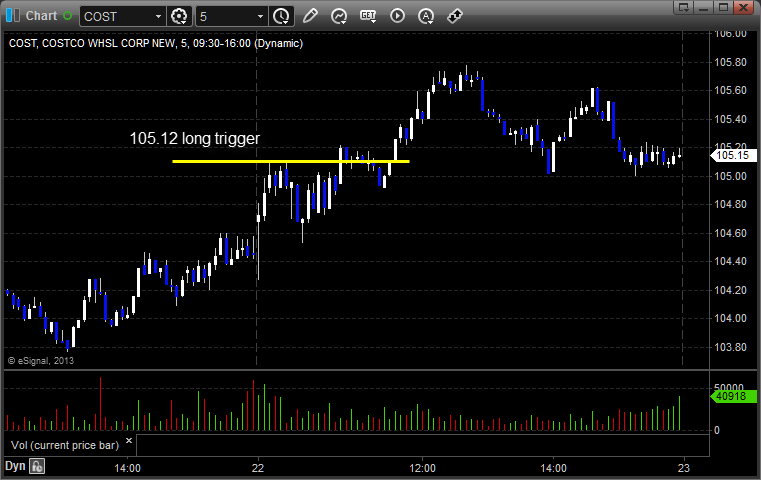Close the chart window
The height and width of the screenshot is (480, 761).
pyautogui.click(x=743, y=7)
